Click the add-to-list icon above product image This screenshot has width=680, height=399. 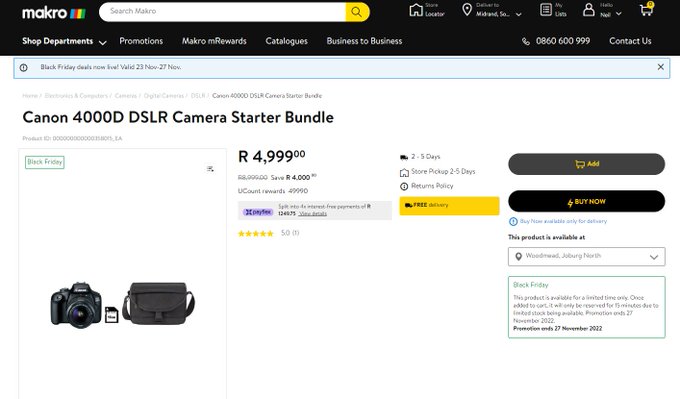(210, 169)
